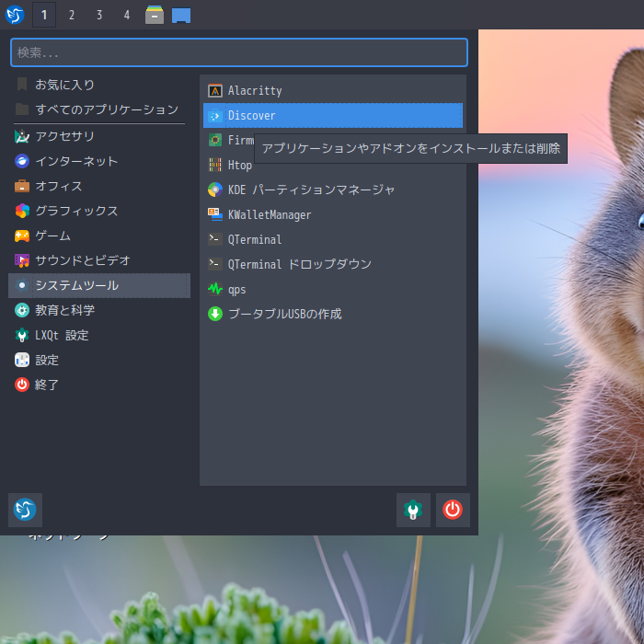Select お気に入り category
Image resolution: width=644 pixels, height=644 pixels.
pyautogui.click(x=64, y=85)
